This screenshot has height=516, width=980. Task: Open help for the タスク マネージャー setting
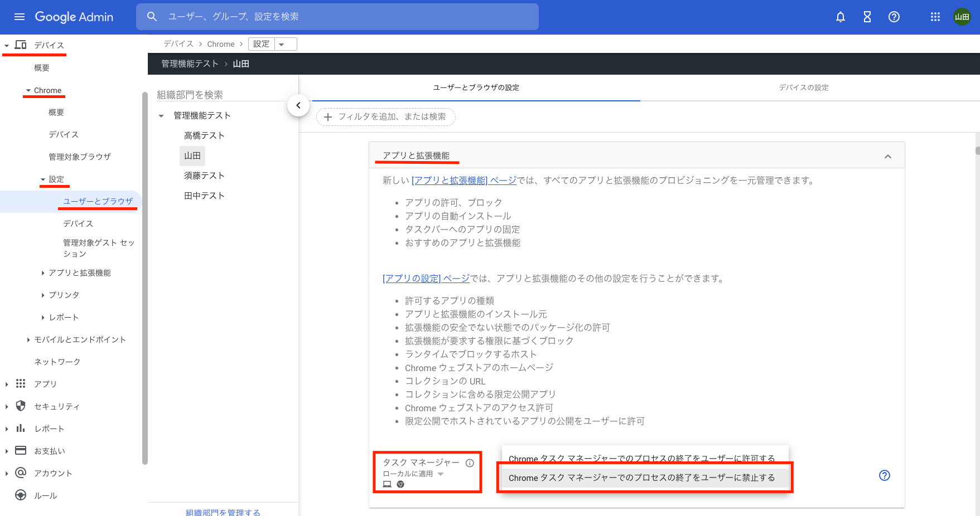pos(885,475)
